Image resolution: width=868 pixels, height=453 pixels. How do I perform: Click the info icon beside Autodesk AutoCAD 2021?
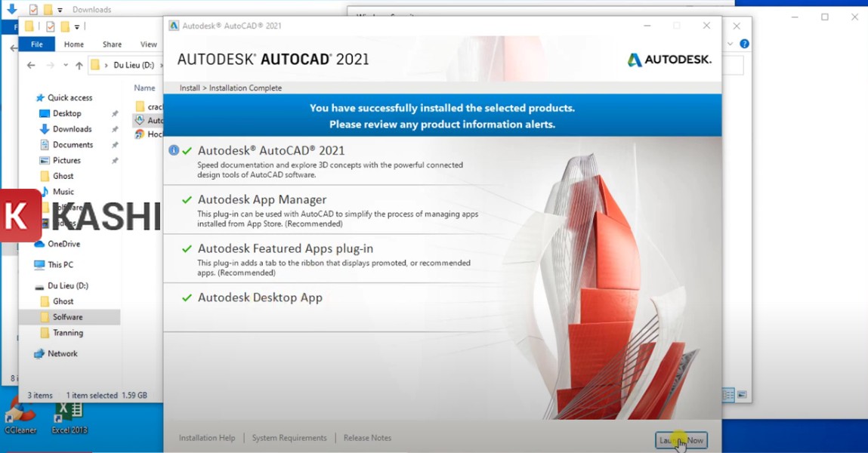174,150
